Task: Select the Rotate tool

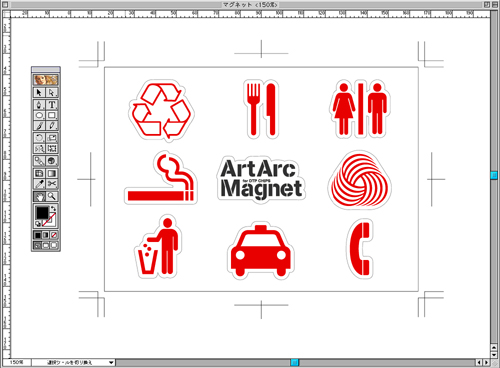Action: click(x=39, y=138)
